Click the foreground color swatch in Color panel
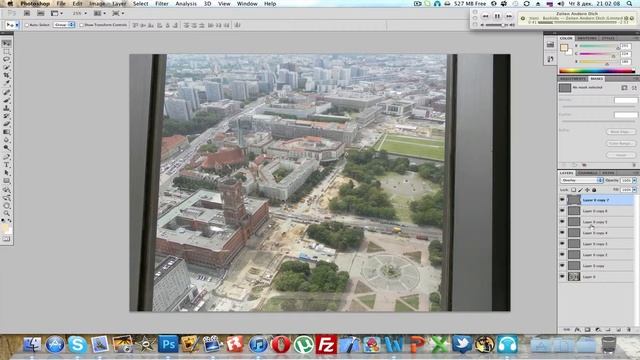The height and width of the screenshot is (360, 640). (x=564, y=48)
